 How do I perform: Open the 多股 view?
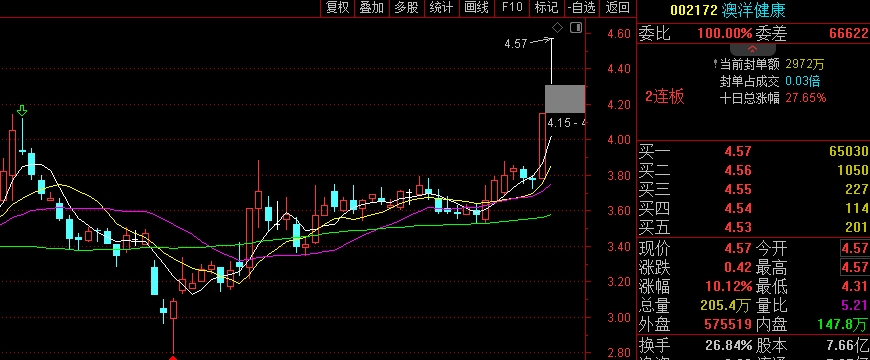pyautogui.click(x=406, y=7)
